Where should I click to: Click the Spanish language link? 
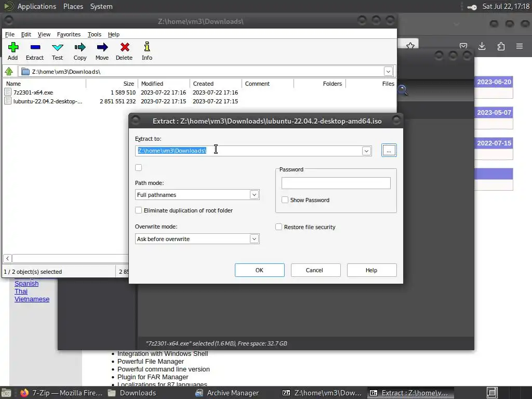click(x=26, y=283)
